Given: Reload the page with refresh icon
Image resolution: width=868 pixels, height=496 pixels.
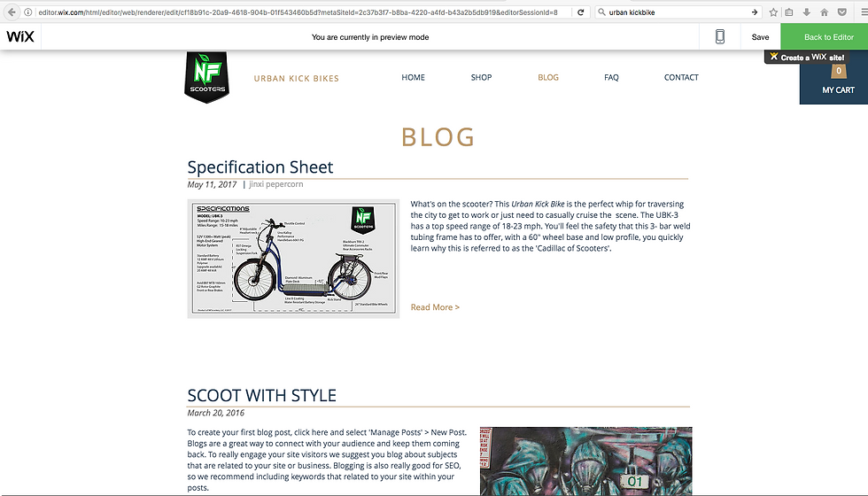Looking at the screenshot, I should coord(581,12).
